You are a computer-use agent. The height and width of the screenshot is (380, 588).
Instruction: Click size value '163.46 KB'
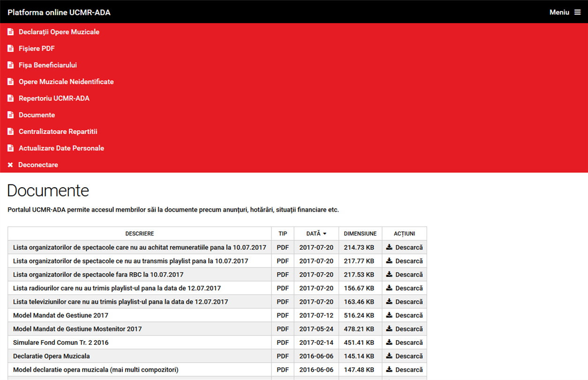pyautogui.click(x=360, y=302)
